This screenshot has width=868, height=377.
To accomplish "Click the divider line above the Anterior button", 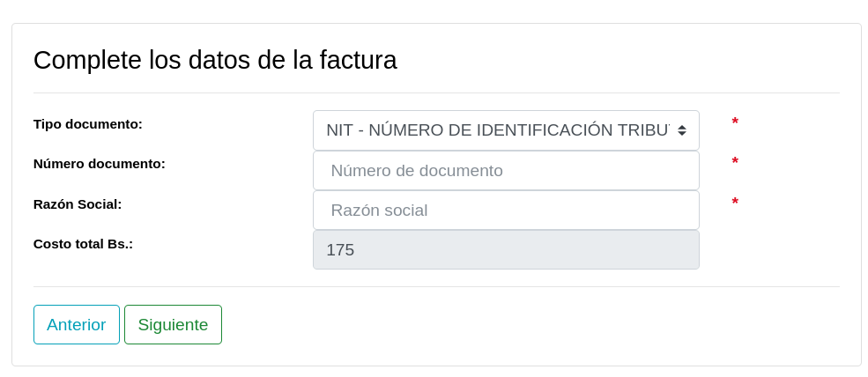I will click(x=436, y=286).
